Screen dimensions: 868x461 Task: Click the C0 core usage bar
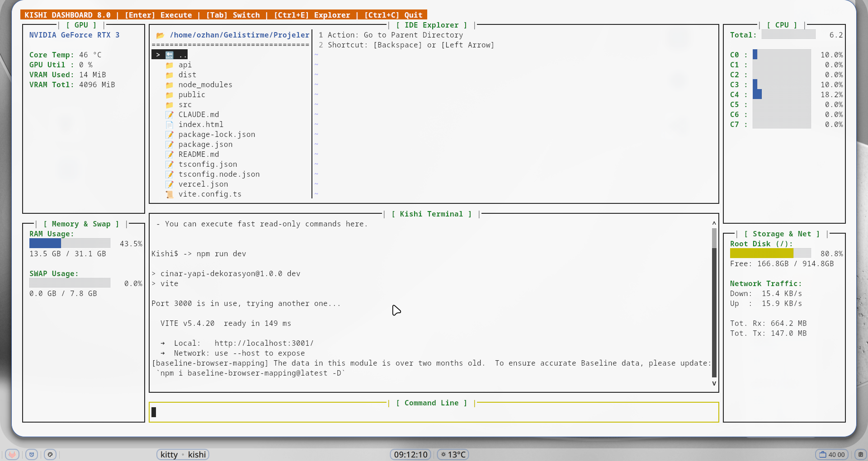(x=782, y=55)
